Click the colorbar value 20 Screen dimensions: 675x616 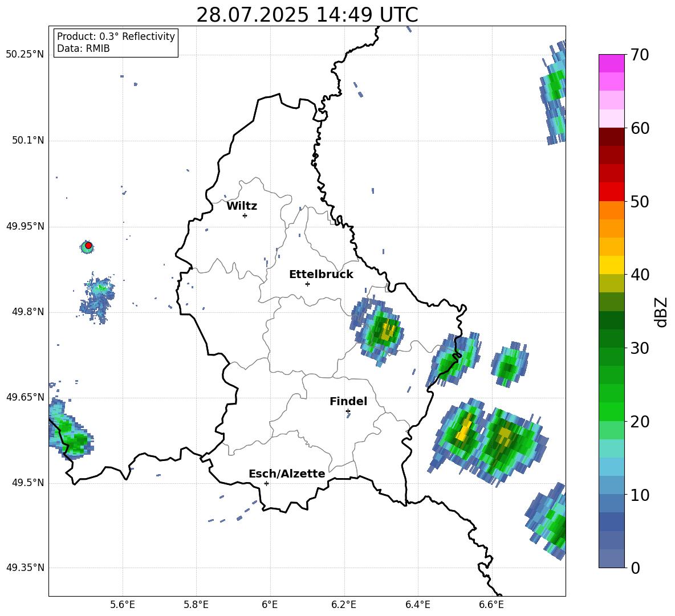[x=640, y=422]
